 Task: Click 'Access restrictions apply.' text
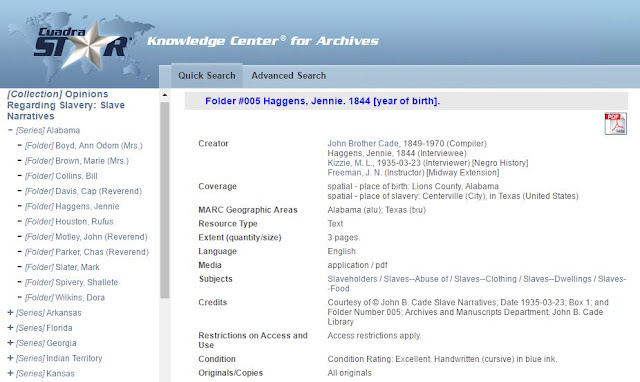374,336
